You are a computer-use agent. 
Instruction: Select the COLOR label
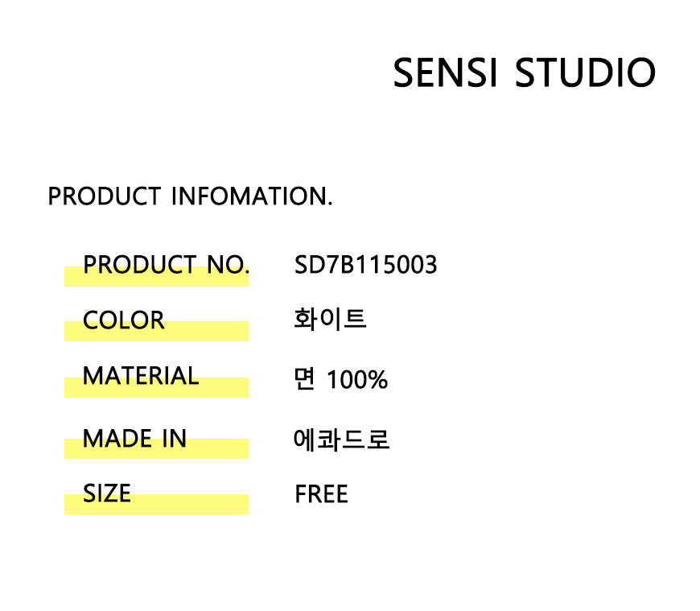point(123,320)
